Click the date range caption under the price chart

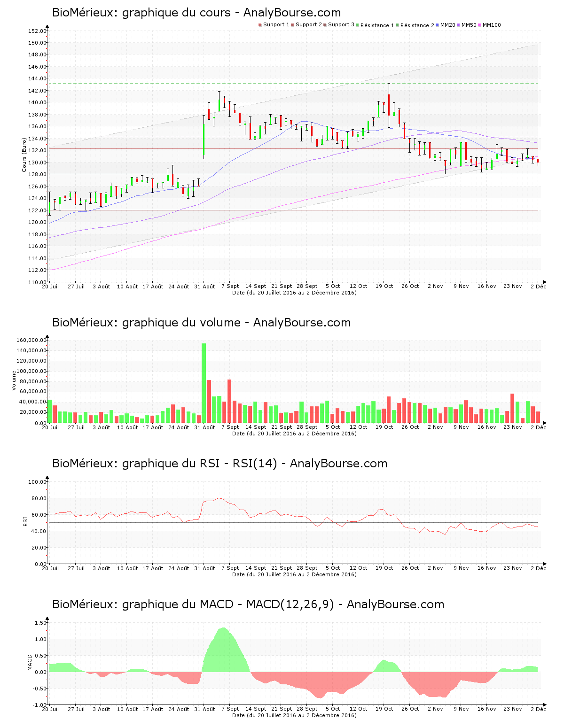click(x=294, y=293)
